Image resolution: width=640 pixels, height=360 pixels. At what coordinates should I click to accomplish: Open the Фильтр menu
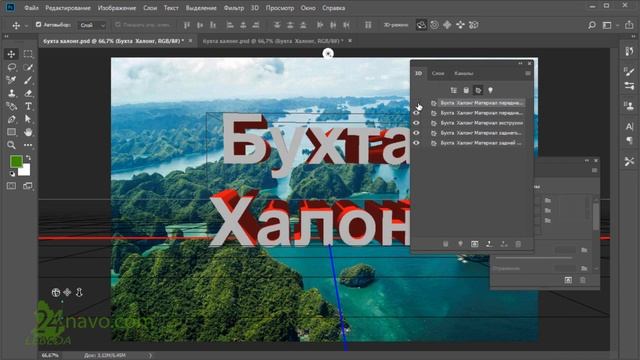pos(234,8)
